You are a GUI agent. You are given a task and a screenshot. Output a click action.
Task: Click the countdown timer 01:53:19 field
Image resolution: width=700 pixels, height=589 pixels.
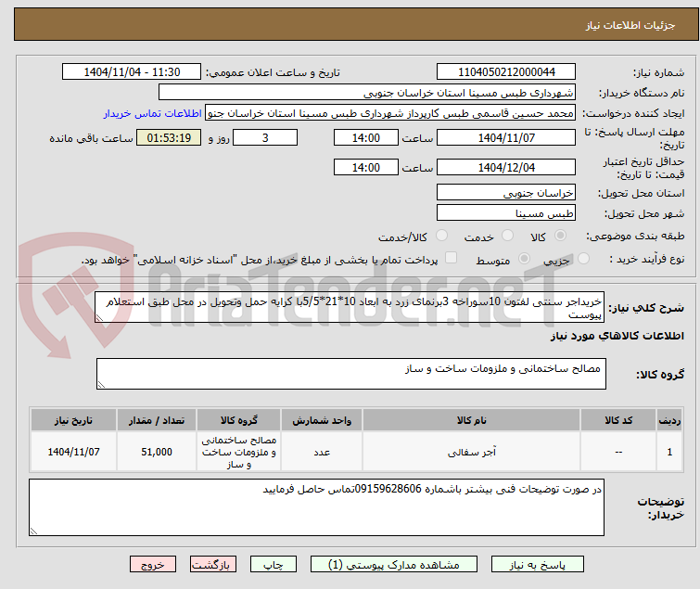169,137
